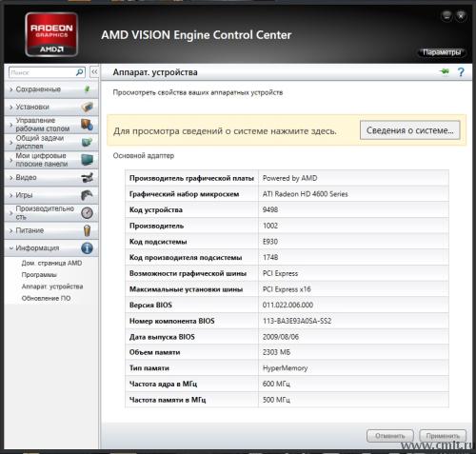Screen dimensions: 476x454
Task: Expand the Установки section
Action: tap(51, 107)
